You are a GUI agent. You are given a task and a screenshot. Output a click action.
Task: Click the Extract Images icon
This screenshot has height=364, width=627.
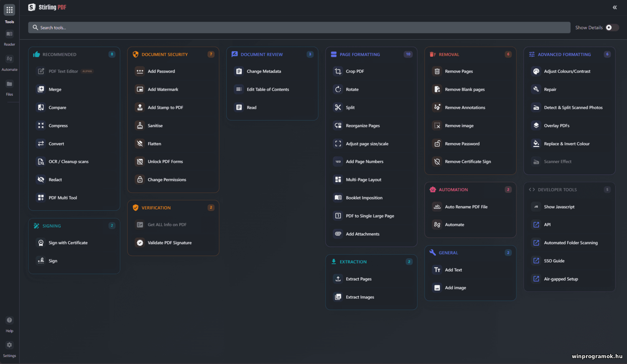click(338, 297)
